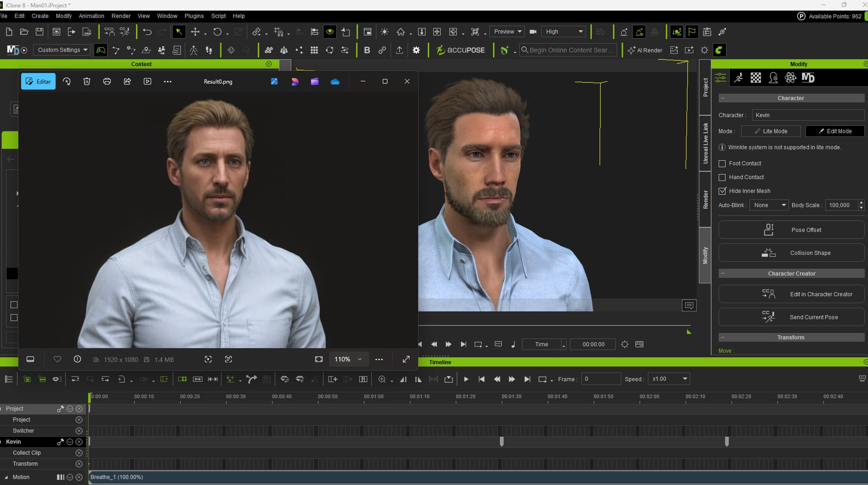Select the Move transform tool

click(195, 32)
